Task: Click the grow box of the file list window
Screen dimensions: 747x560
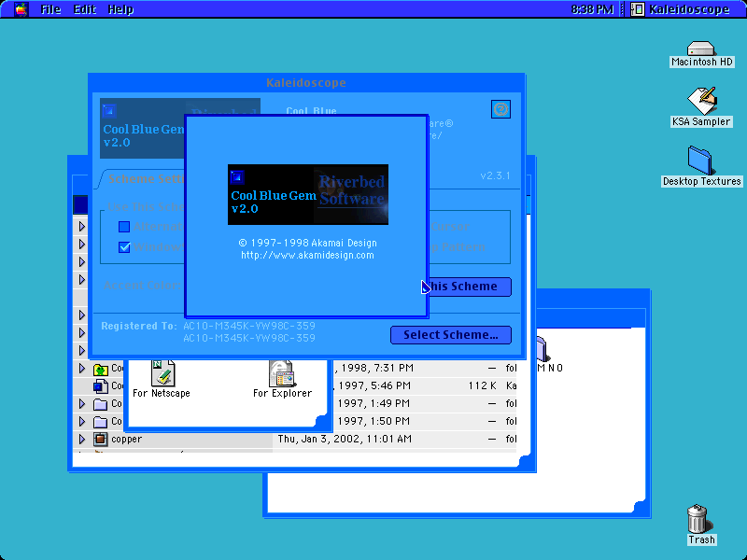Action: pyautogui.click(x=524, y=461)
